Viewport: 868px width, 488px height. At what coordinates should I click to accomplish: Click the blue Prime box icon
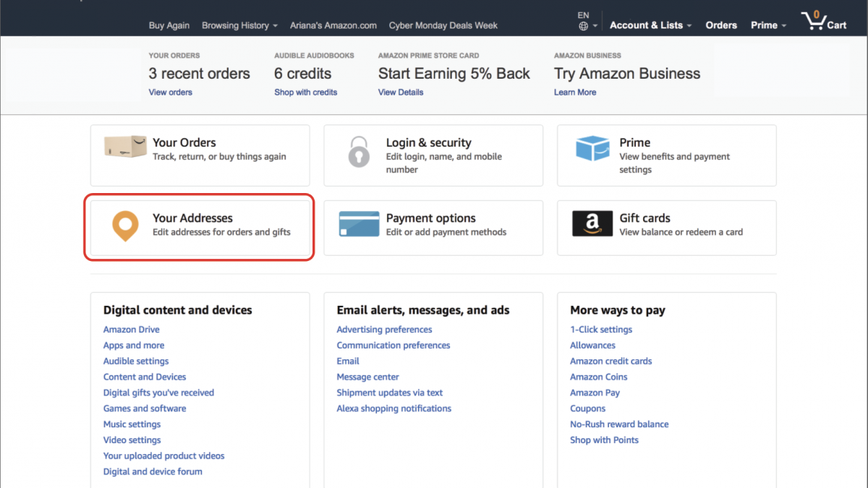[592, 149]
